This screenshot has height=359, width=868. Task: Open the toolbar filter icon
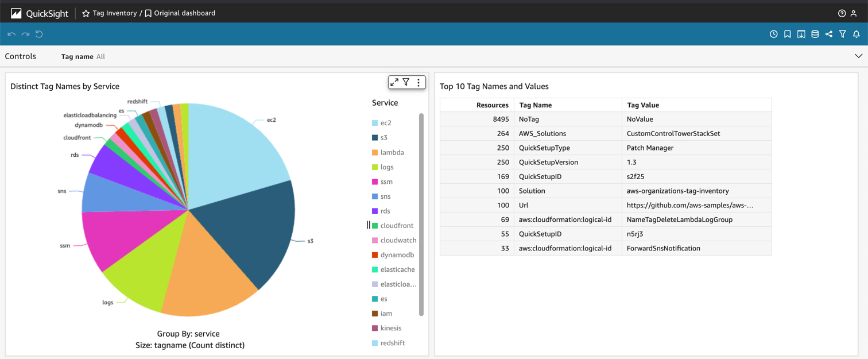[843, 34]
